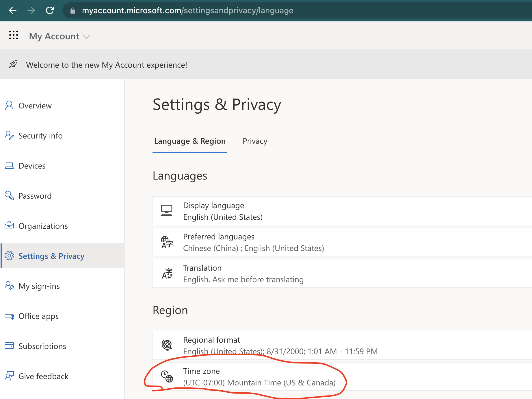Open My sign-ins in sidebar

(x=39, y=286)
